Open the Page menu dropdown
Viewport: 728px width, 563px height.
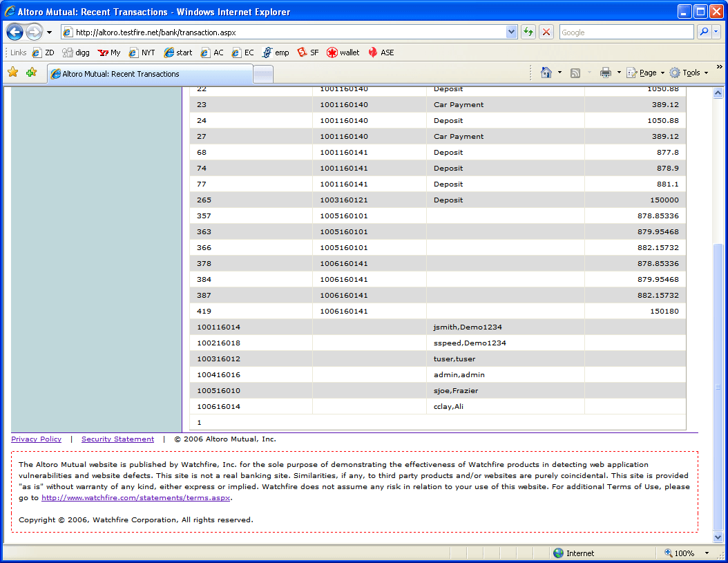pos(646,73)
